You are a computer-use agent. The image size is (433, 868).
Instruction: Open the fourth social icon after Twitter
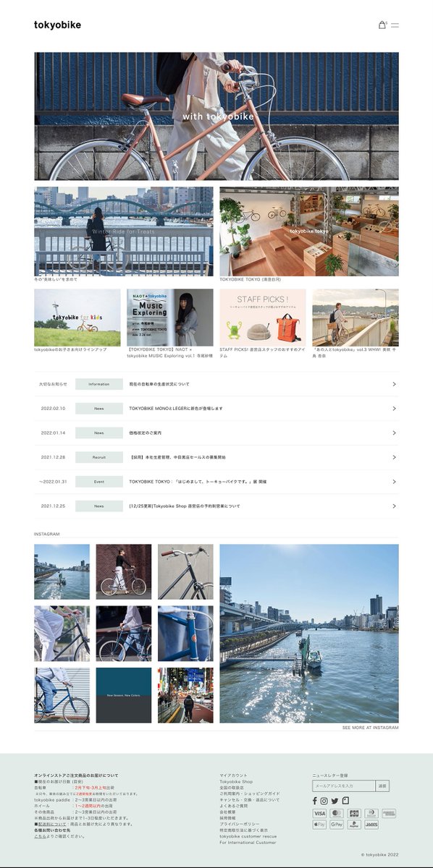[345, 801]
